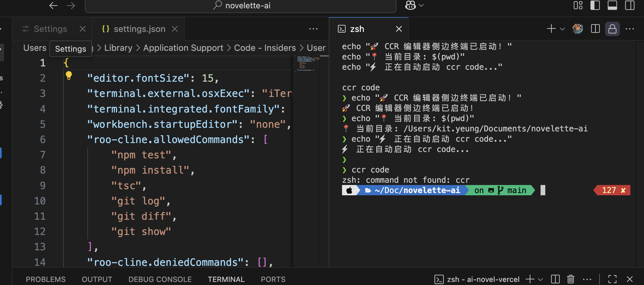
Task: Open the PORTS panel tab
Action: [273, 279]
